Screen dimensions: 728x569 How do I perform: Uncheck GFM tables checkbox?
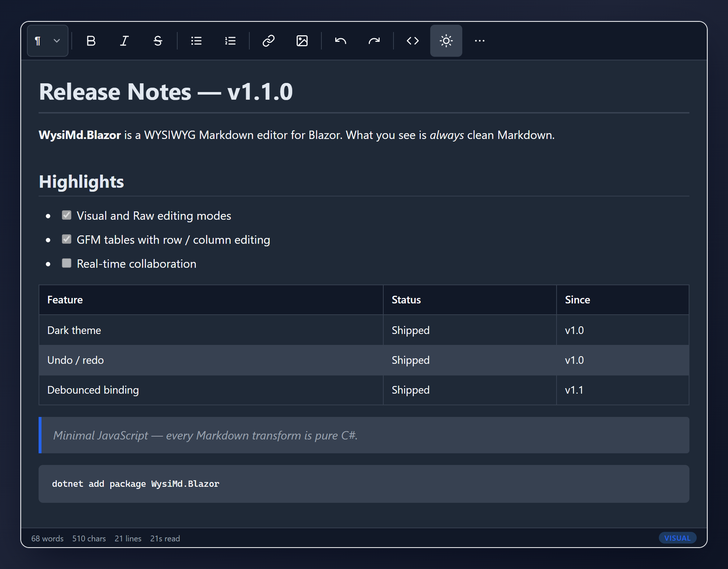pyautogui.click(x=67, y=239)
